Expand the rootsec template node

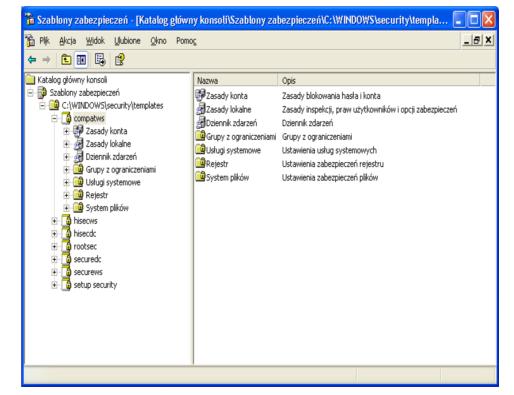coord(54,246)
